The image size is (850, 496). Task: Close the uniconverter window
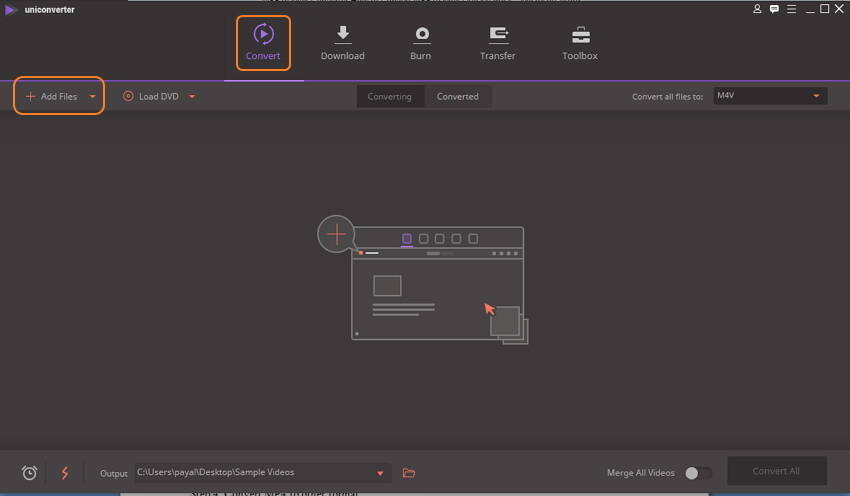click(x=840, y=9)
